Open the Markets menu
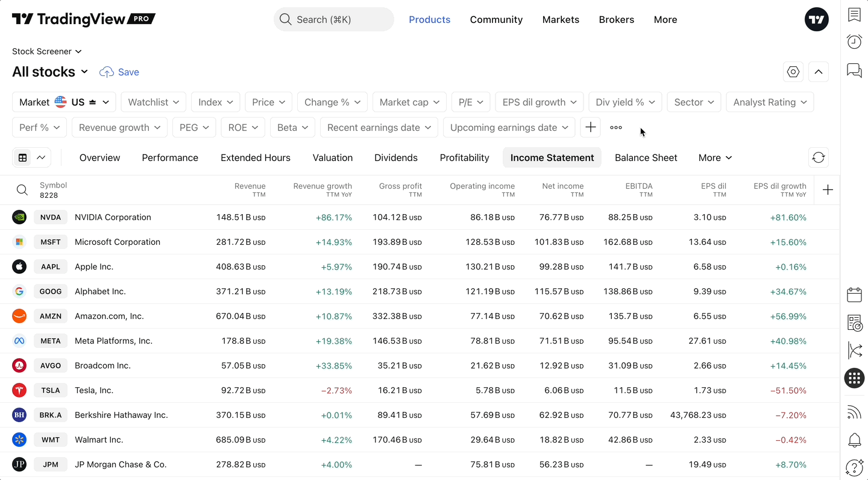 (561, 19)
